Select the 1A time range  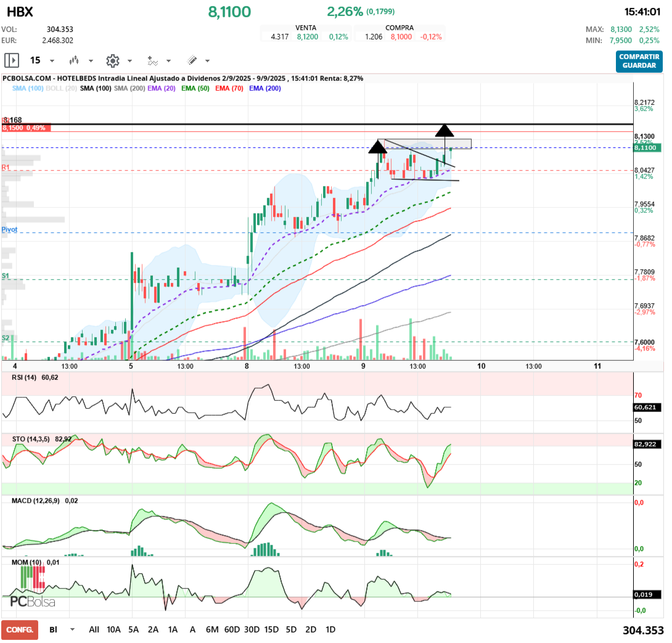point(173,629)
